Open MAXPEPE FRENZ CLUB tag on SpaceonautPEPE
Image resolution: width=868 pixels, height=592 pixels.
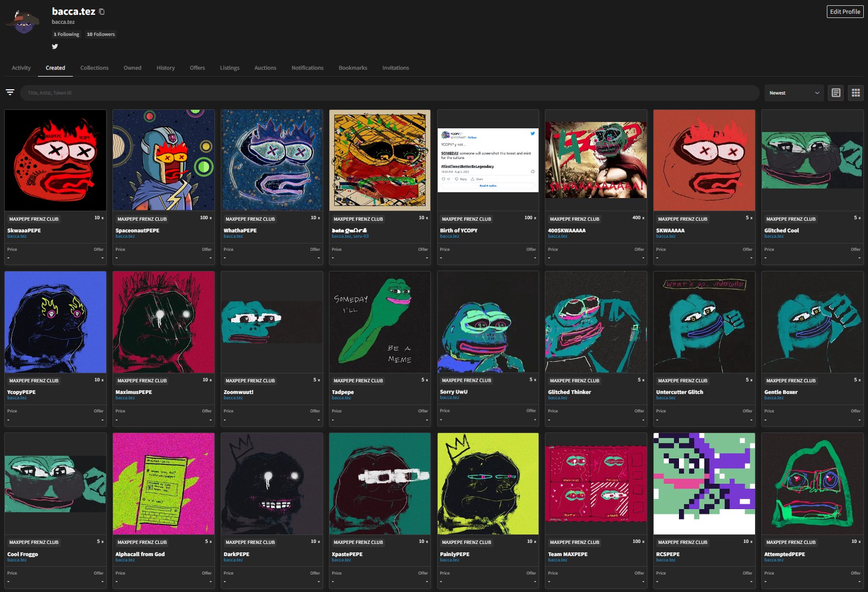click(x=142, y=219)
